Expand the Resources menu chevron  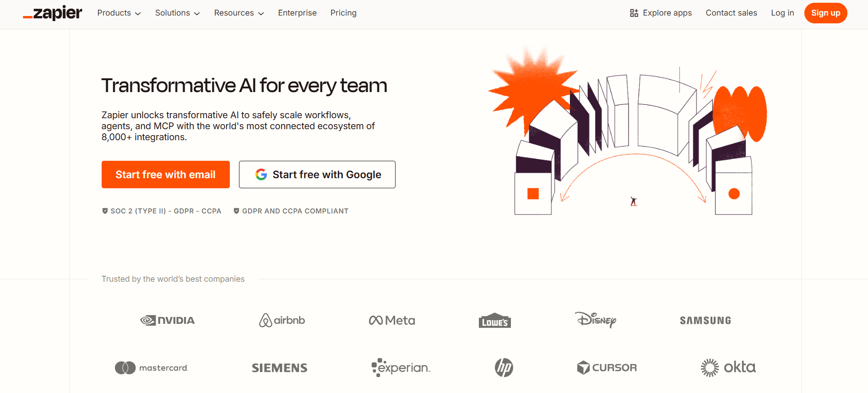coord(261,13)
